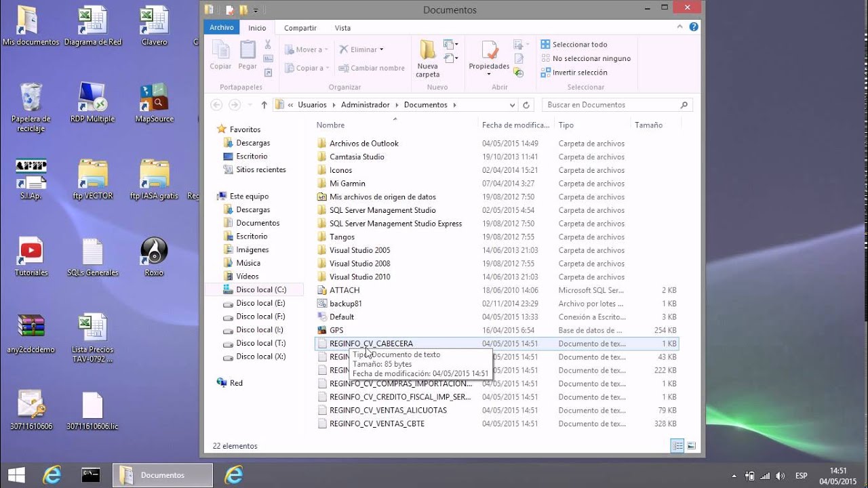
Task: Switch to the Vista tab
Action: pyautogui.click(x=342, y=28)
